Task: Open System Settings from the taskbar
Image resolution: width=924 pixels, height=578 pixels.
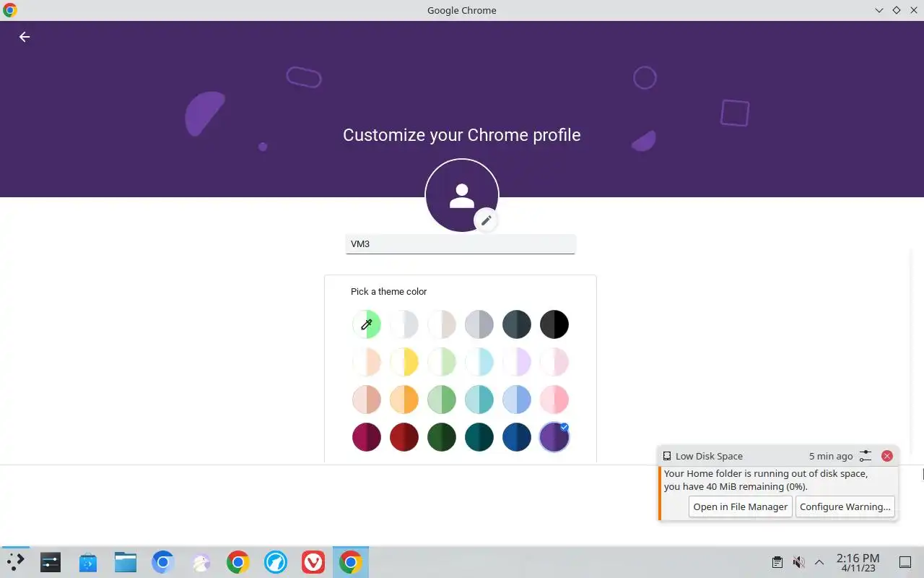Action: point(51,562)
